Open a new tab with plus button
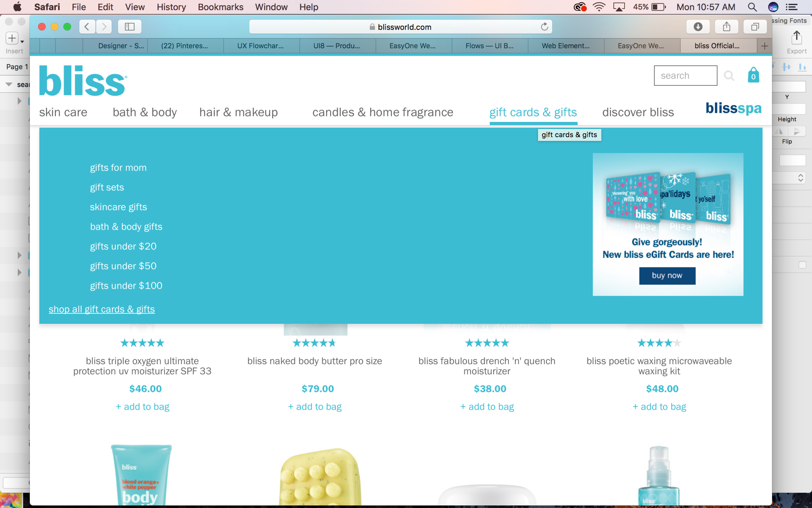Screen dimensions: 812x508 coord(764,46)
